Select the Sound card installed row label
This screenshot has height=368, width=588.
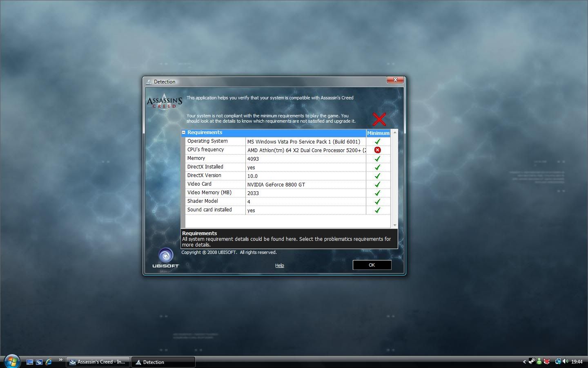pyautogui.click(x=209, y=210)
